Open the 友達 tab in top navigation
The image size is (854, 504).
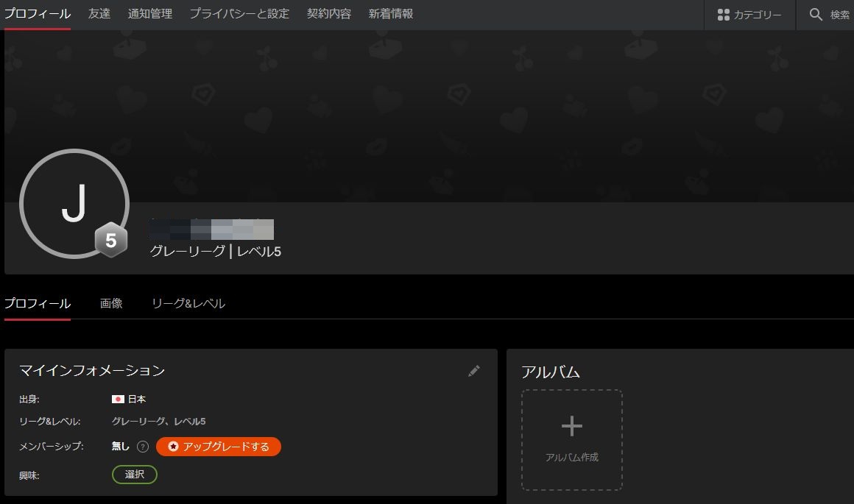[x=99, y=14]
